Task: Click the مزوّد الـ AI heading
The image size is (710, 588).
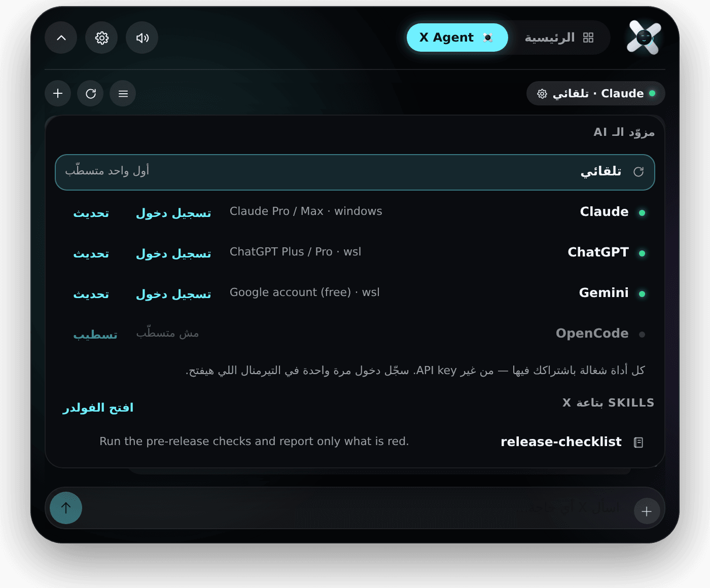Action: point(624,132)
